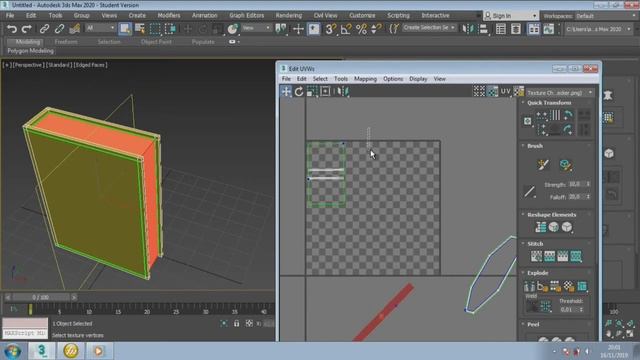Open Select by Name list icon
Viewport: 640px width, 360px height.
click(x=140, y=29)
